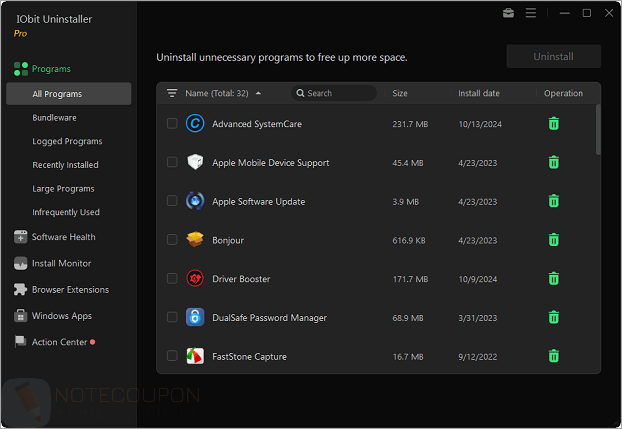
Task: Click the Windows Apps icon
Action: point(21,316)
